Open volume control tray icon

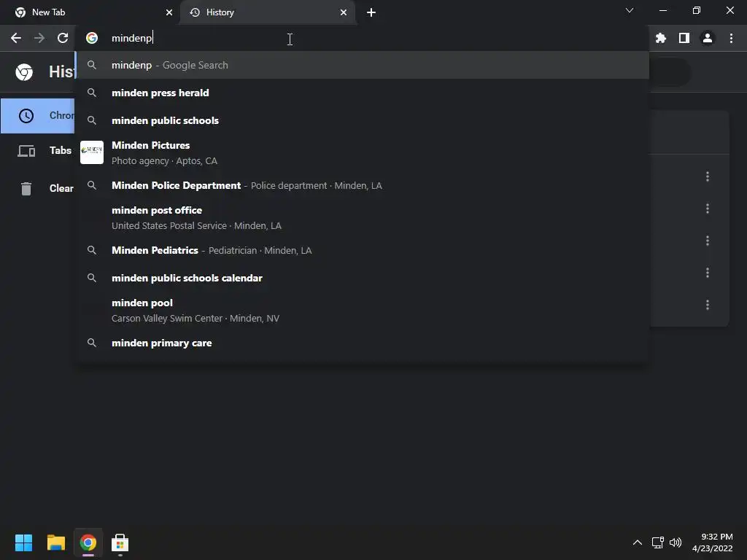click(x=676, y=542)
